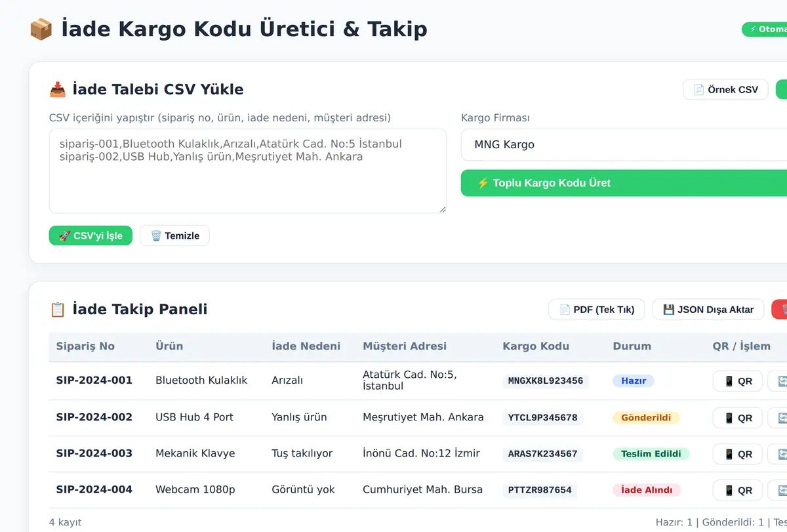Click the Kargo Firması field label
The width and height of the screenshot is (787, 532).
pyautogui.click(x=495, y=118)
